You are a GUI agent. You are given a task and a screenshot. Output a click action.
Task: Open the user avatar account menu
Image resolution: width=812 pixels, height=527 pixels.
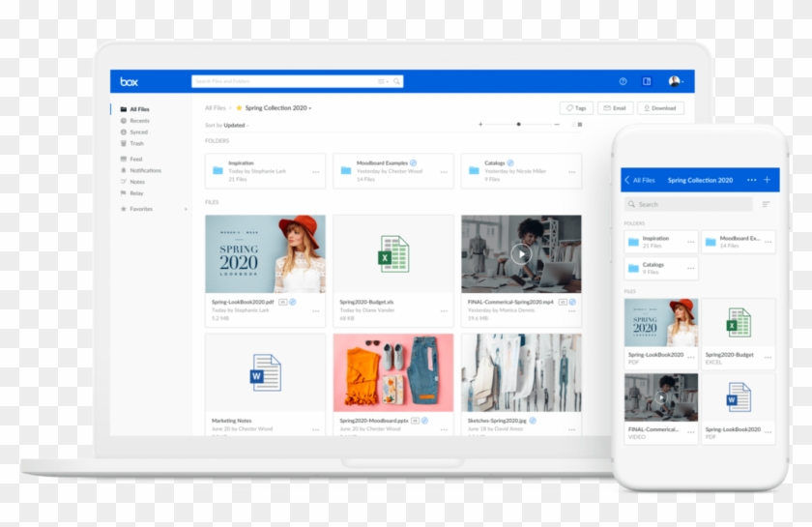pos(676,81)
